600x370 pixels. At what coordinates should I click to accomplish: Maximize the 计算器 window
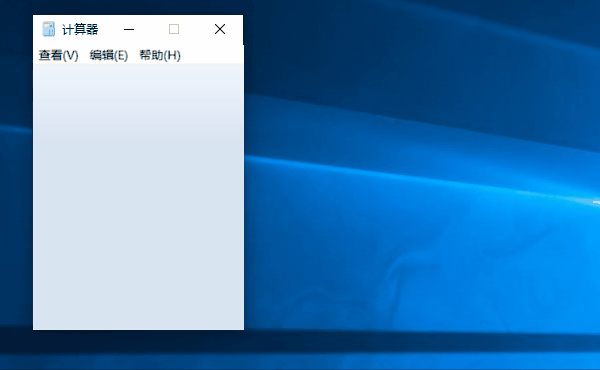point(174,29)
